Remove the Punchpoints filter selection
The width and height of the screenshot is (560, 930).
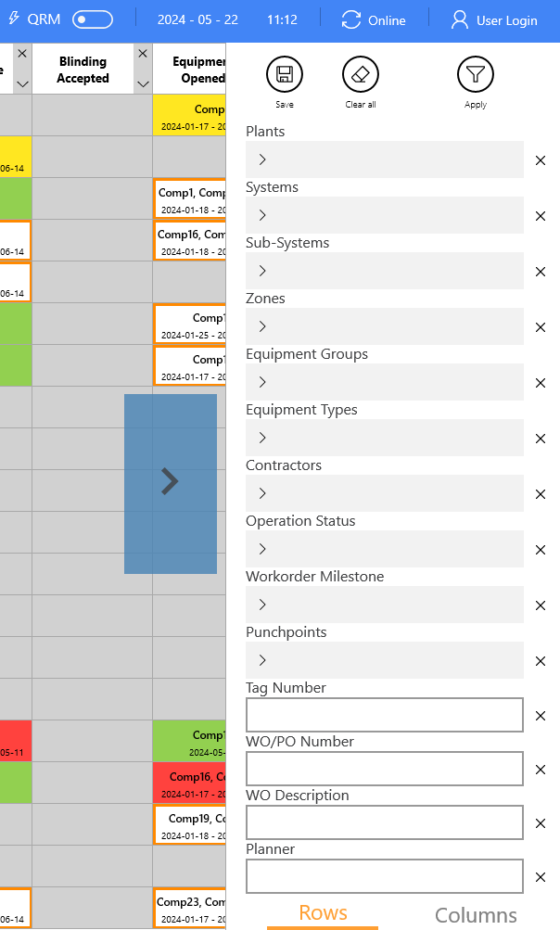(x=541, y=661)
